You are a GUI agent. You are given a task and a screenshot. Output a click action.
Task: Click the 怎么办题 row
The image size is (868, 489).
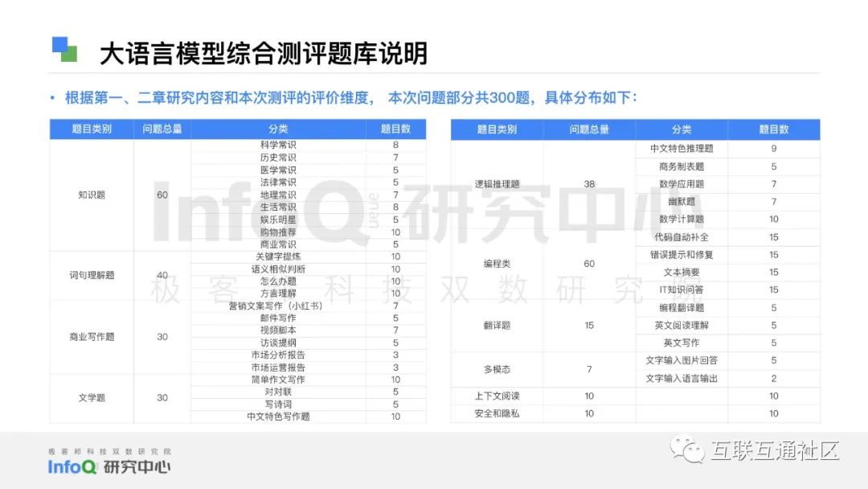tap(309, 281)
